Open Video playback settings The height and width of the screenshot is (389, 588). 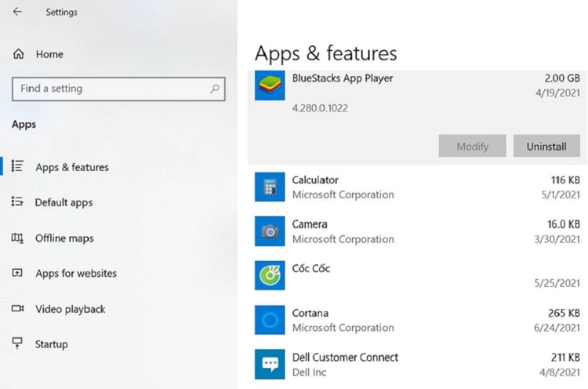tap(70, 309)
